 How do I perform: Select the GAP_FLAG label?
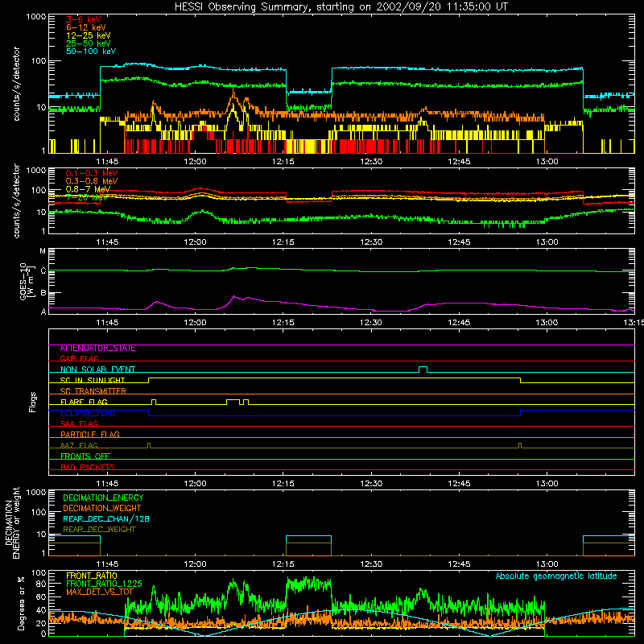point(79,358)
